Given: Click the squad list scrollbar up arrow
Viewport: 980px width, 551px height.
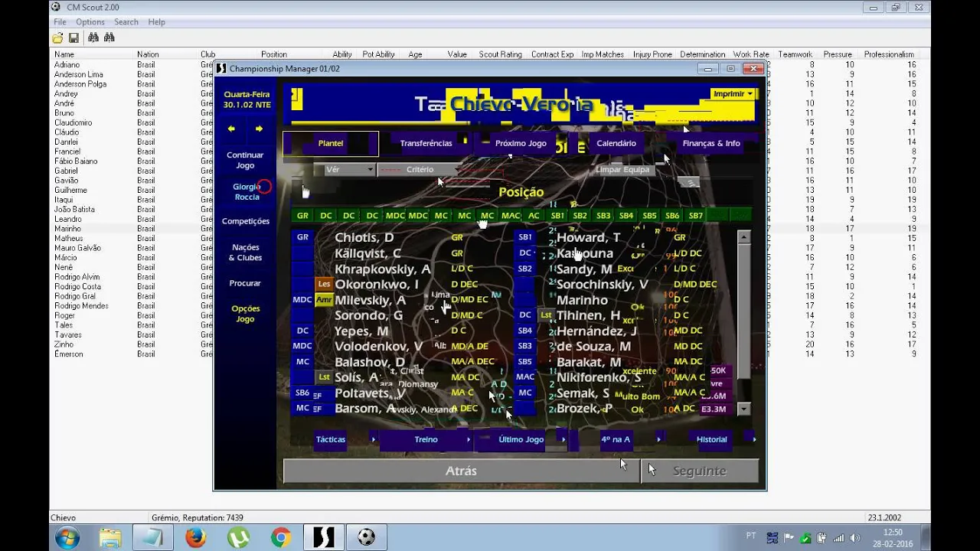Looking at the screenshot, I should 743,237.
